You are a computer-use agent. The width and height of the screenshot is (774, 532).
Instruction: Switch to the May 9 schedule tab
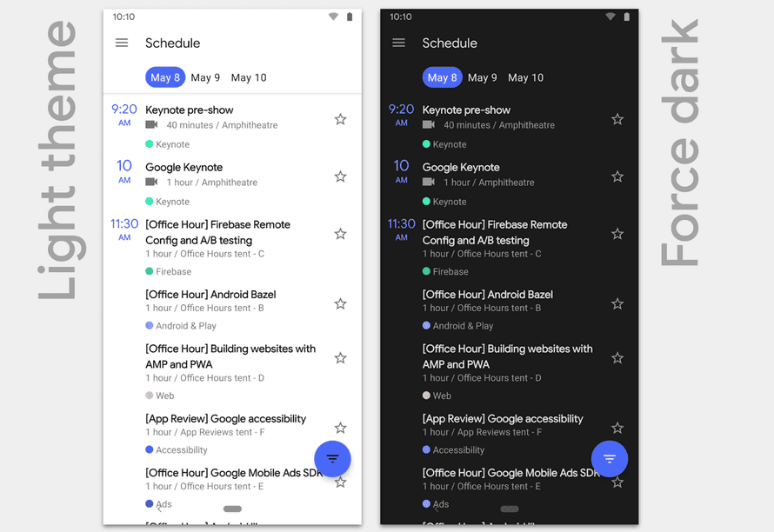(x=205, y=77)
